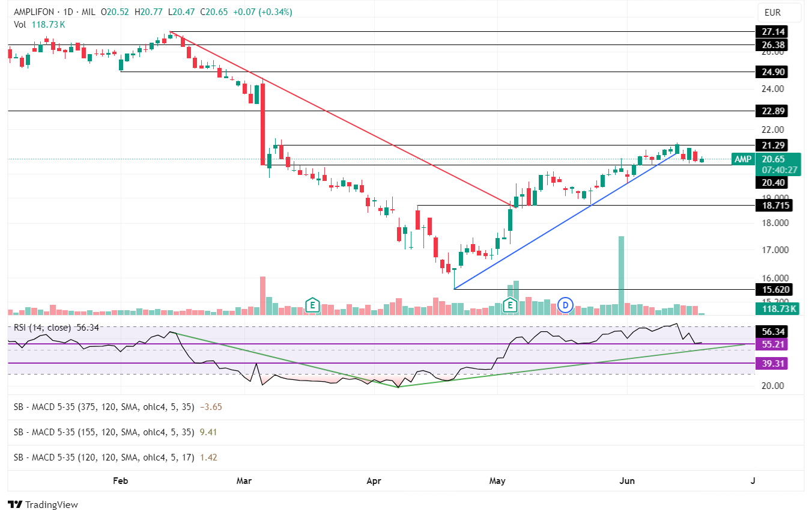Select the 21.29 price level label
This screenshot has width=812, height=517.
771,145
